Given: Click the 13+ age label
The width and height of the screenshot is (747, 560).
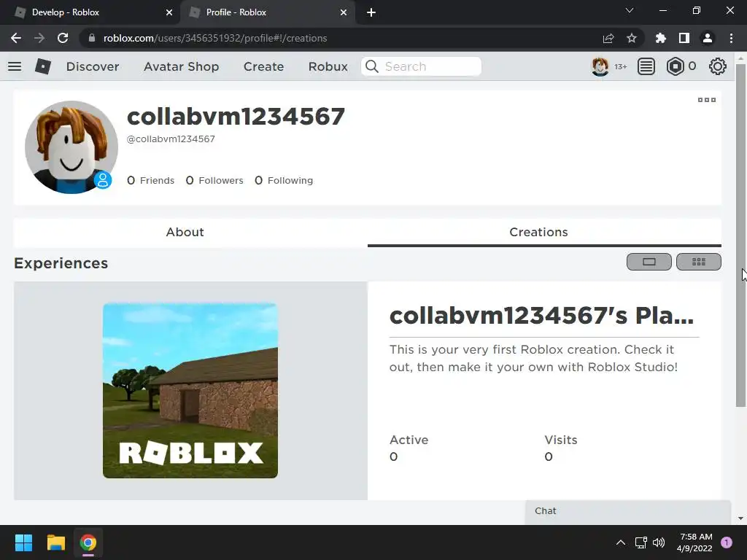Looking at the screenshot, I should [x=620, y=66].
